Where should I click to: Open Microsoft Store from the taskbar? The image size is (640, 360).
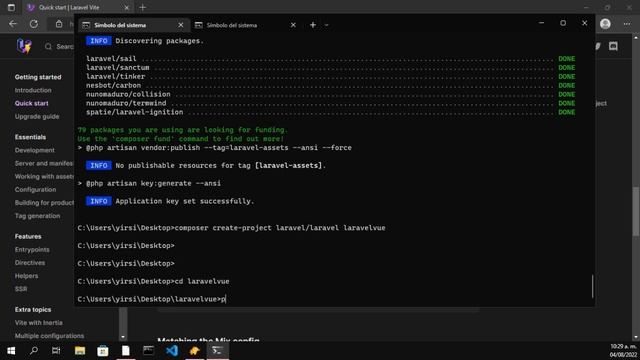pyautogui.click(x=103, y=351)
